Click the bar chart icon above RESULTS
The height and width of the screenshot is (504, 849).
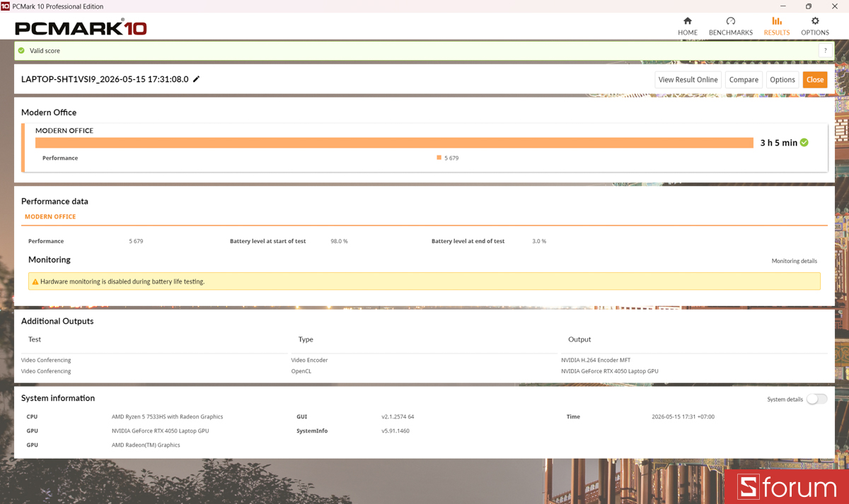click(x=777, y=20)
